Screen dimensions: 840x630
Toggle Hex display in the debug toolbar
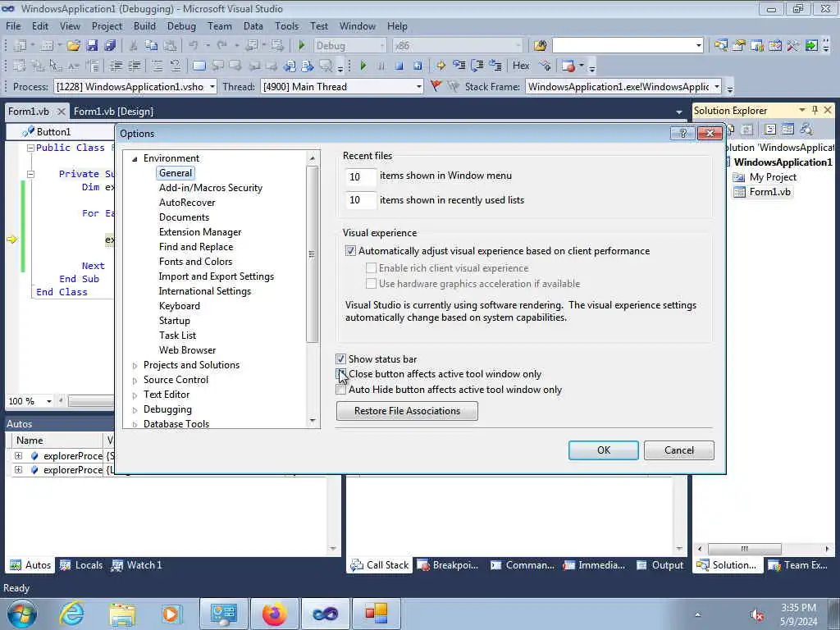[521, 66]
